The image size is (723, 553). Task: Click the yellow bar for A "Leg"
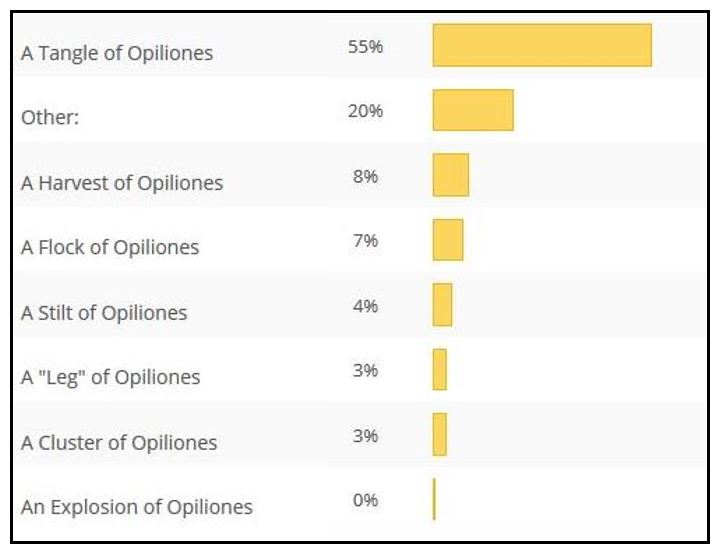pyautogui.click(x=440, y=370)
